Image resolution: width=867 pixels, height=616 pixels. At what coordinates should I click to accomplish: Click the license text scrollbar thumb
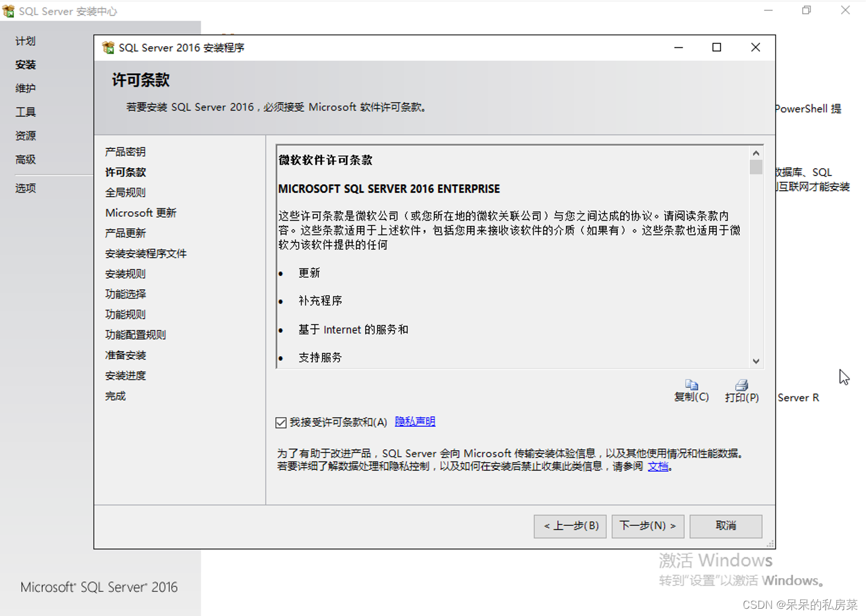click(x=756, y=167)
